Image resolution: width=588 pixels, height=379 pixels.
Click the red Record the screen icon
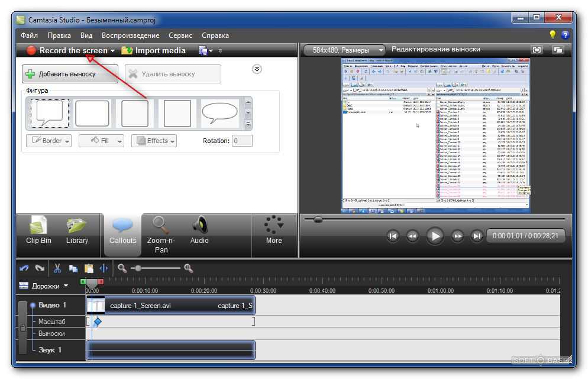tap(31, 51)
